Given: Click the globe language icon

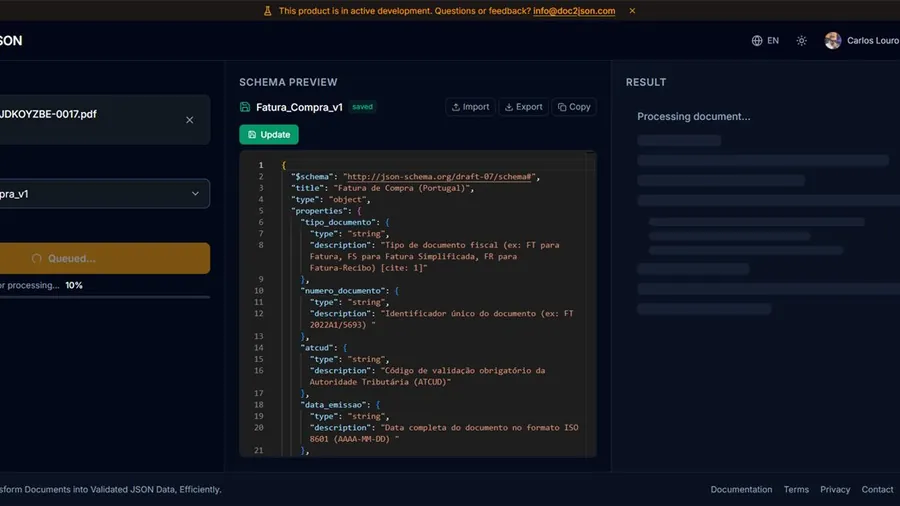Looking at the screenshot, I should pos(757,41).
